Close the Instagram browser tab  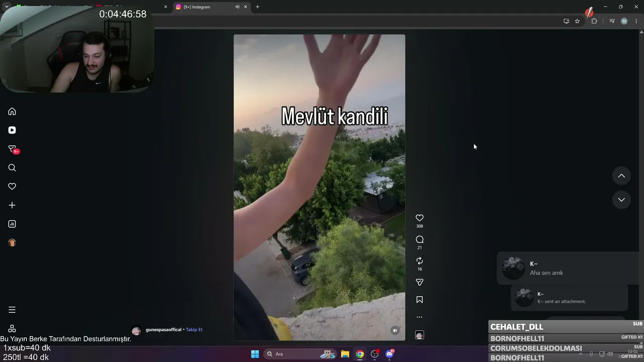(x=246, y=7)
